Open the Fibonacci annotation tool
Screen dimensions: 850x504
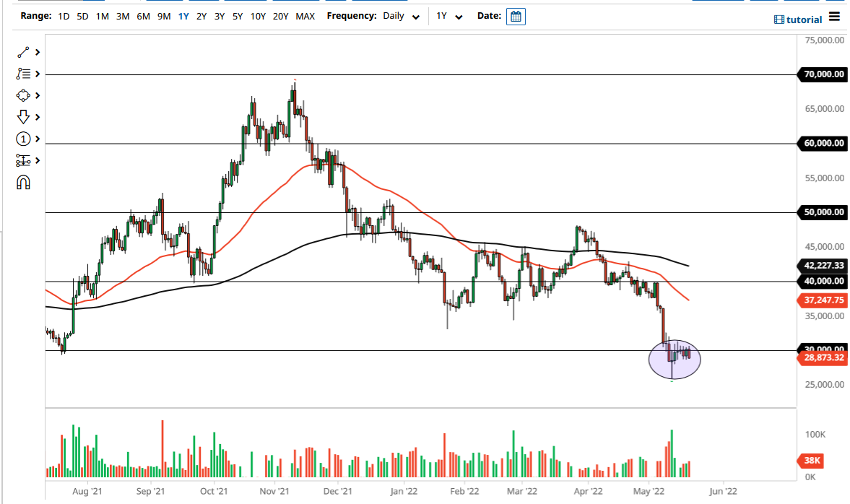click(22, 73)
